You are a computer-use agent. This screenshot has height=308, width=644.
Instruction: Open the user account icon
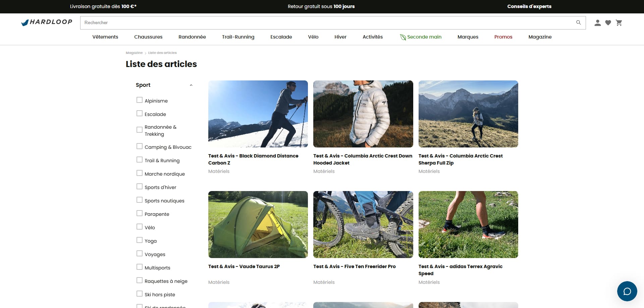pyautogui.click(x=597, y=23)
